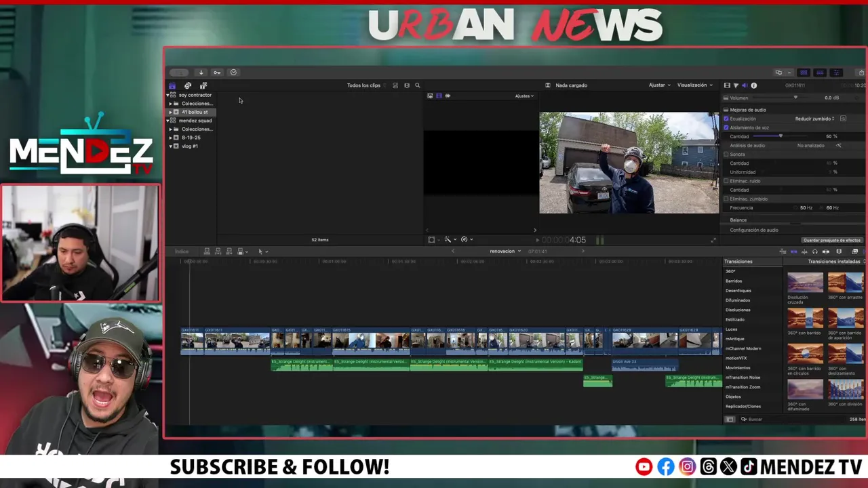Open the photos and audio sidebar icon
This screenshot has height=488, width=868.
tap(188, 85)
